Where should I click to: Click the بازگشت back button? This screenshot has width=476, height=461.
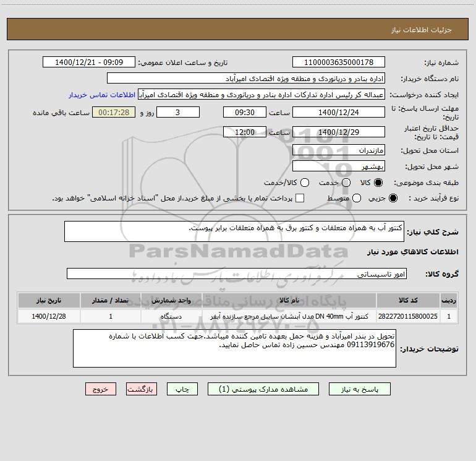[142, 389]
